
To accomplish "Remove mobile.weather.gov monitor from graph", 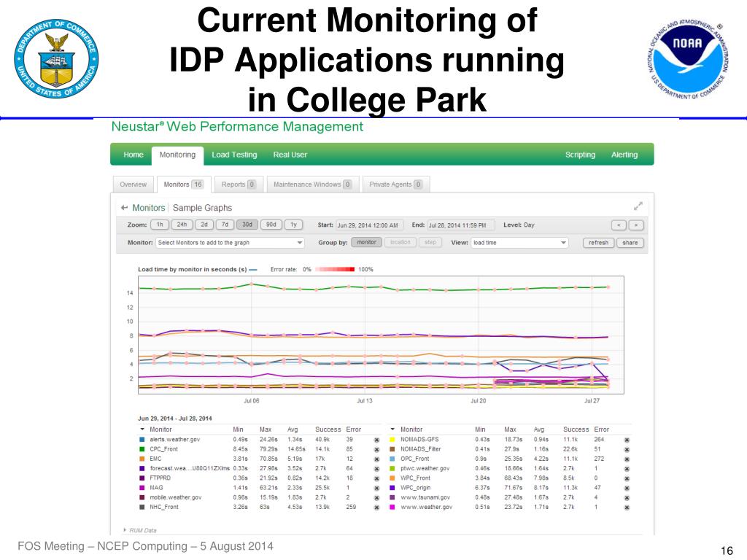I will (x=376, y=497).
